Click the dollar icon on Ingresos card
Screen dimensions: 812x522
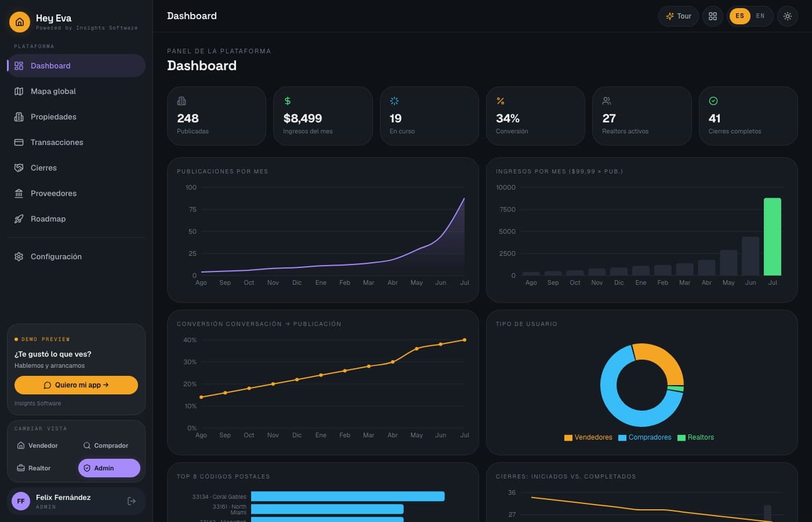click(x=288, y=101)
